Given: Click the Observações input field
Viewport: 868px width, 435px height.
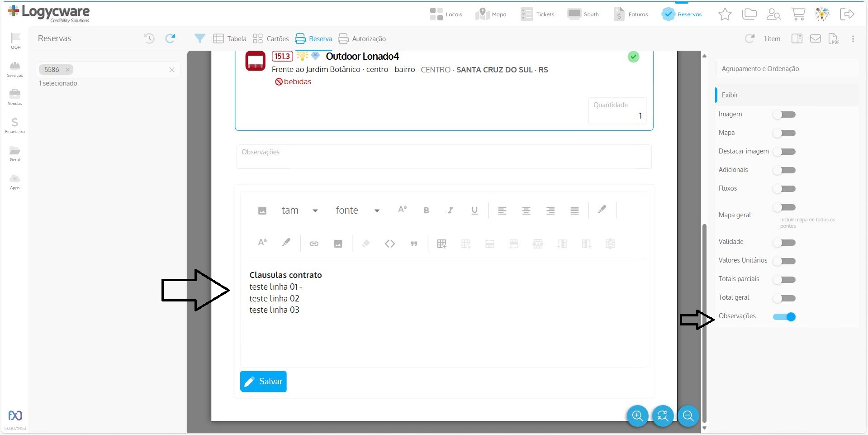Looking at the screenshot, I should pyautogui.click(x=443, y=157).
